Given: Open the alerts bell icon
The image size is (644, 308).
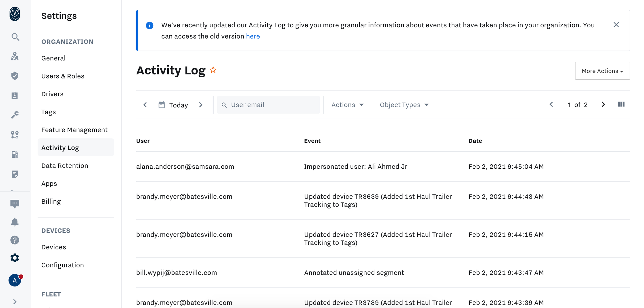Looking at the screenshot, I should pos(15,222).
